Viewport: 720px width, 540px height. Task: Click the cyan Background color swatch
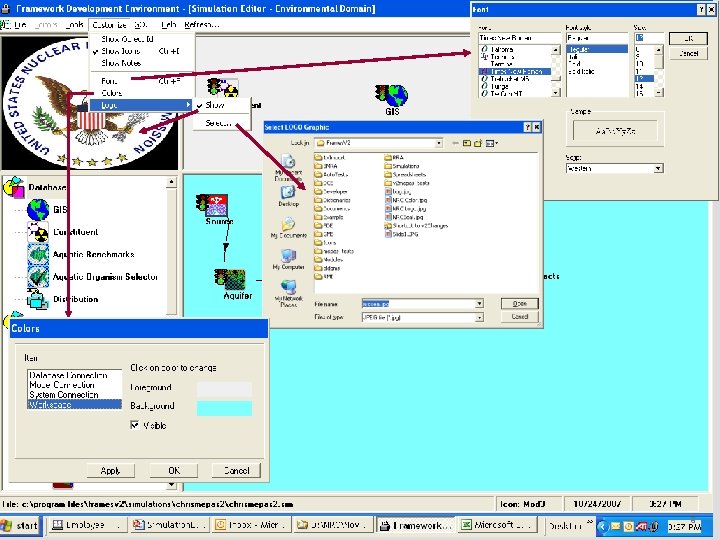[224, 408]
